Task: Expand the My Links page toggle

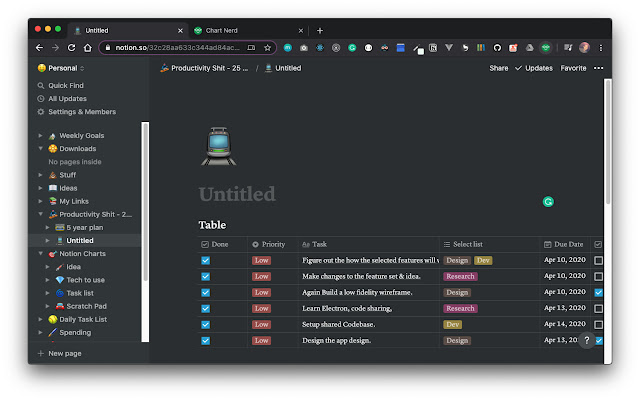Action: pos(40,201)
